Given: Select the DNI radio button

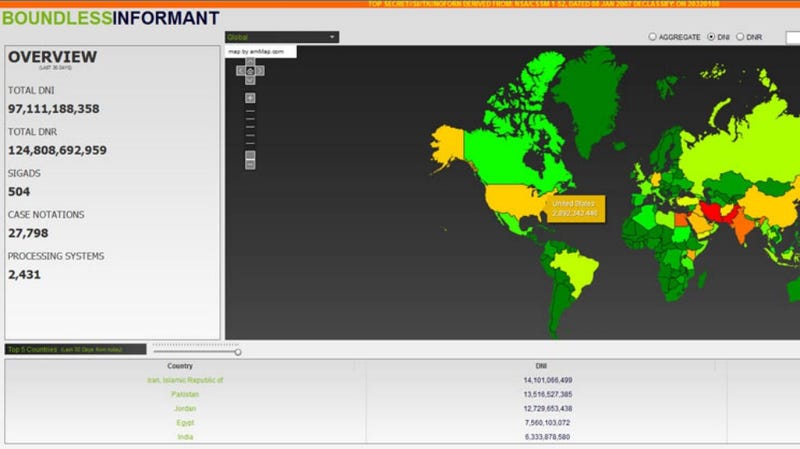Looking at the screenshot, I should pos(711,37).
